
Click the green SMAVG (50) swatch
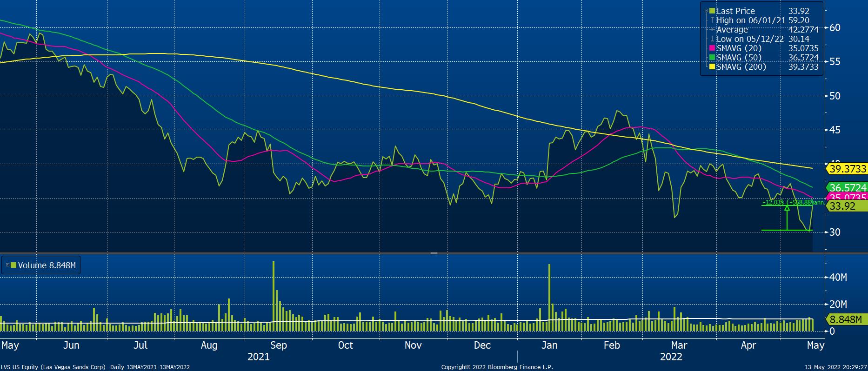point(712,58)
